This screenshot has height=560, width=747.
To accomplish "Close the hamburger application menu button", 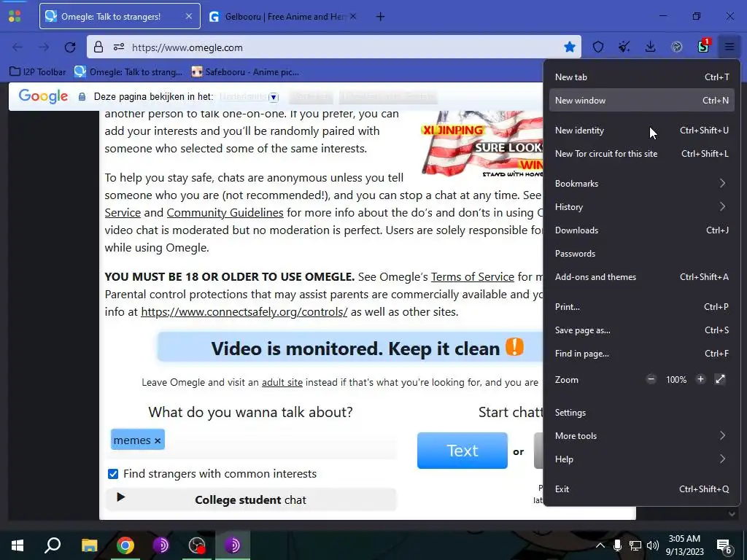I will 729,47.
